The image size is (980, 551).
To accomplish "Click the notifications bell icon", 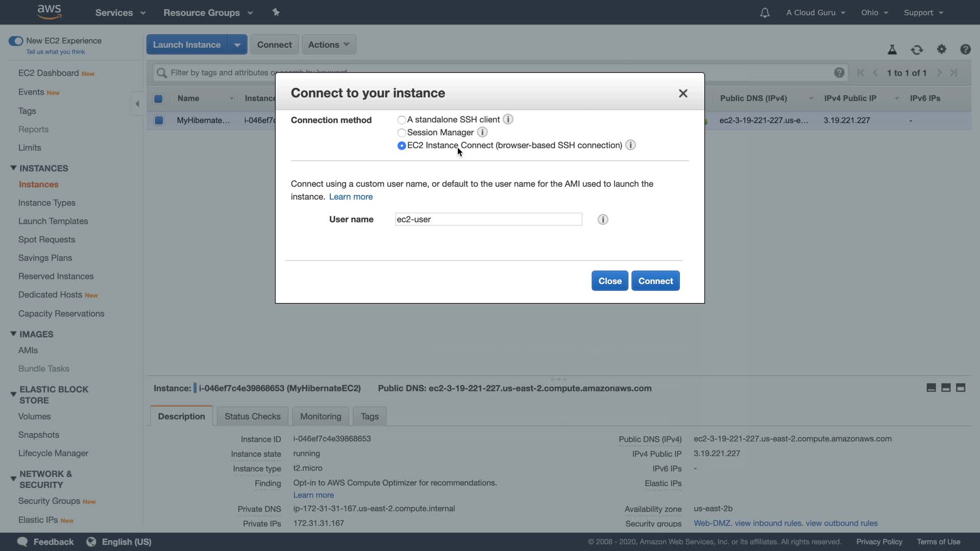I will click(764, 13).
